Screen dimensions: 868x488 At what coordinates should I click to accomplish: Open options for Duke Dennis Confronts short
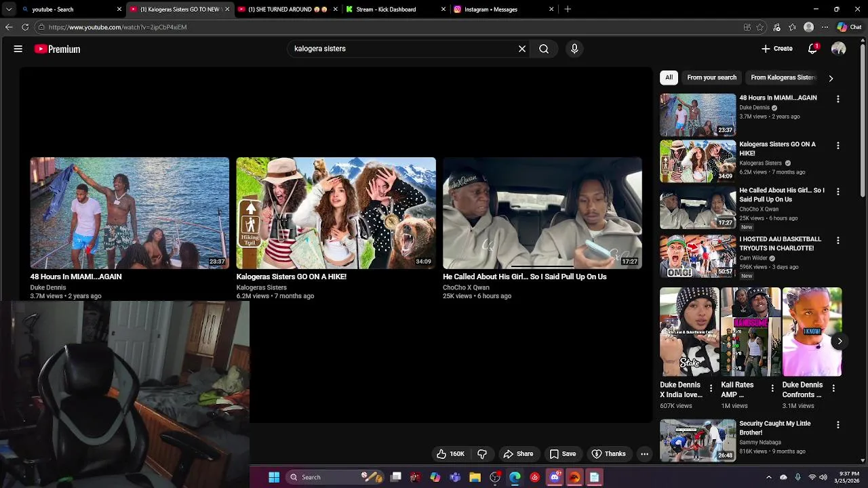click(833, 388)
